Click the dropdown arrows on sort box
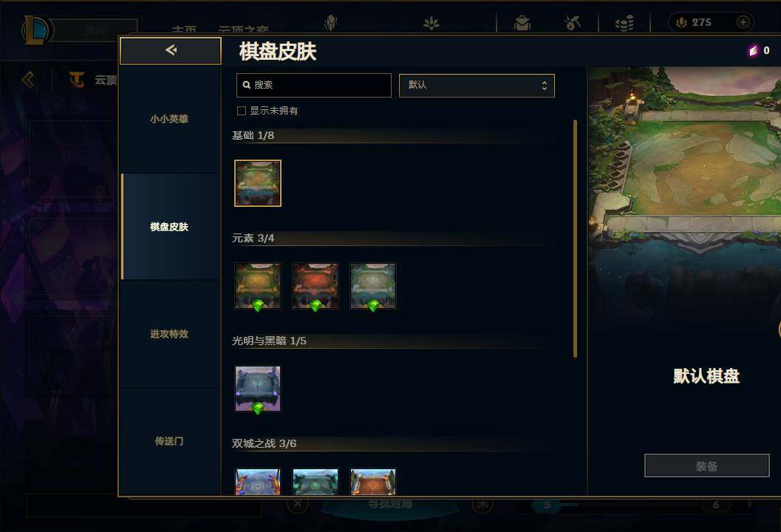 pyautogui.click(x=545, y=86)
